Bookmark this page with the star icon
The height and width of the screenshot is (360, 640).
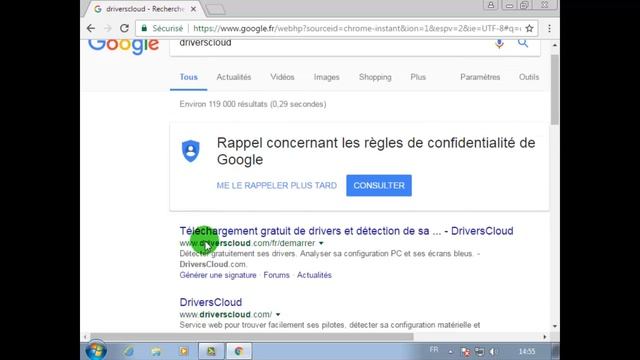(x=529, y=28)
